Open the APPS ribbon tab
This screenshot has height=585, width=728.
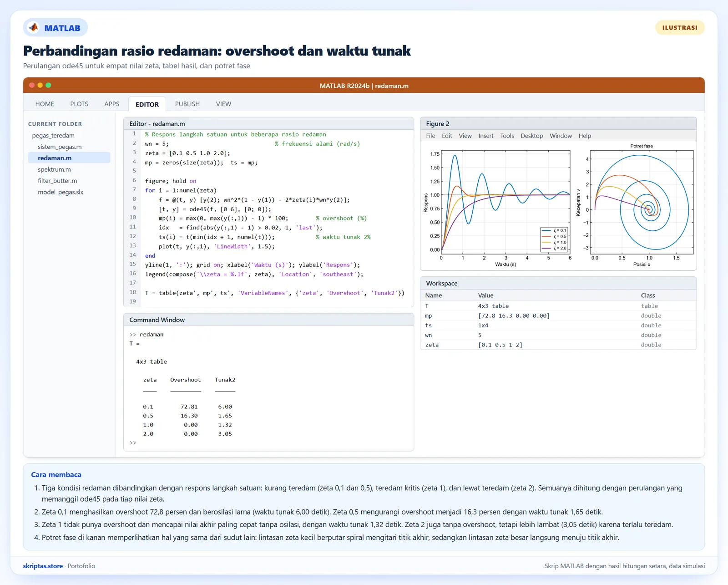(x=112, y=104)
